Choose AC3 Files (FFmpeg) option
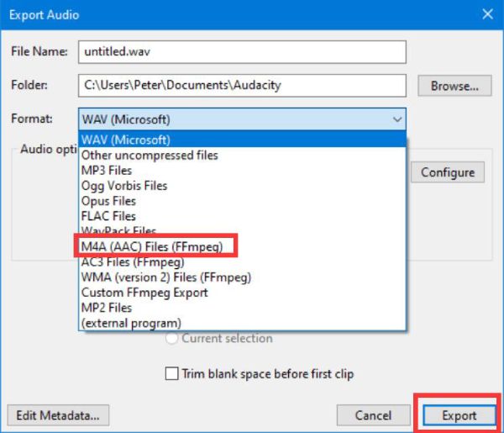 243,262
